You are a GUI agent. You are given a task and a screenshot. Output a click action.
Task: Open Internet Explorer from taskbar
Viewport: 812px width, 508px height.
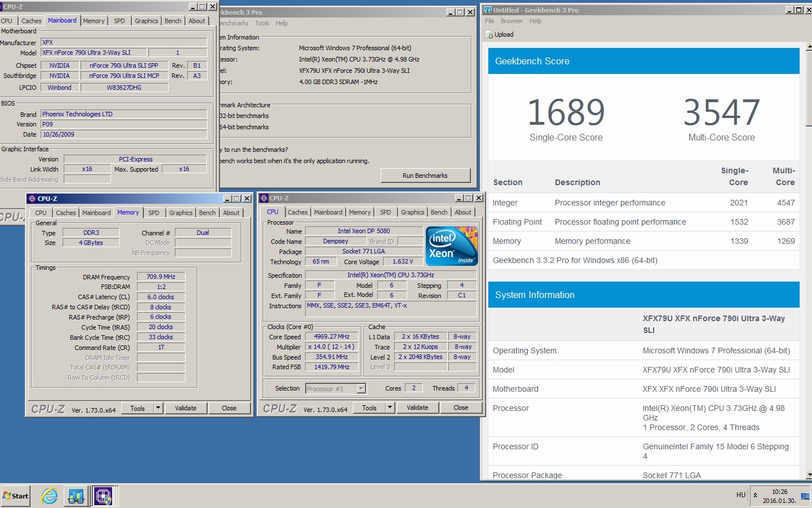tap(50, 496)
